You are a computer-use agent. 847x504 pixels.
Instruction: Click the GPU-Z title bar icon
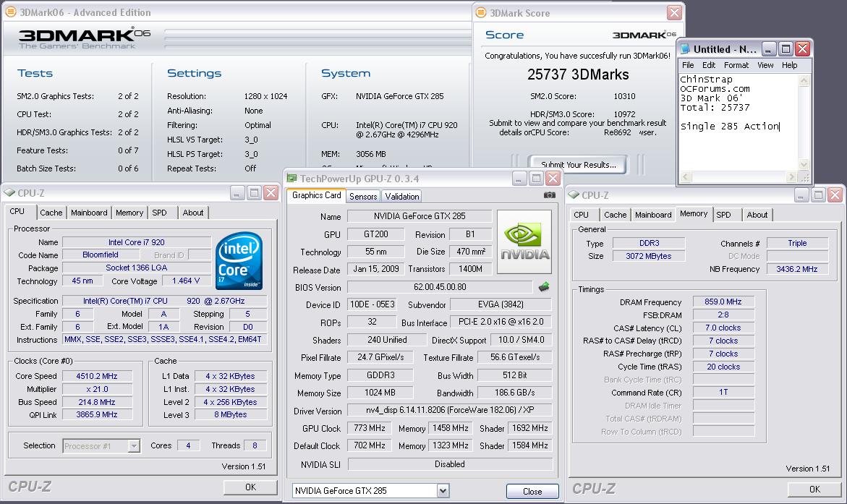291,179
